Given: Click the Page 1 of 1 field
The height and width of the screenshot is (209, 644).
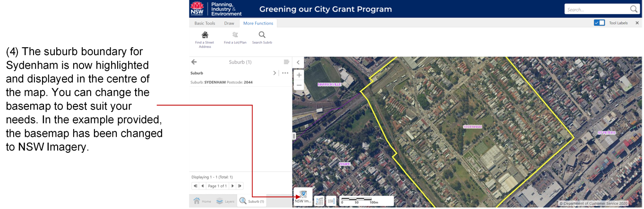Looking at the screenshot, I should pyautogui.click(x=218, y=186).
